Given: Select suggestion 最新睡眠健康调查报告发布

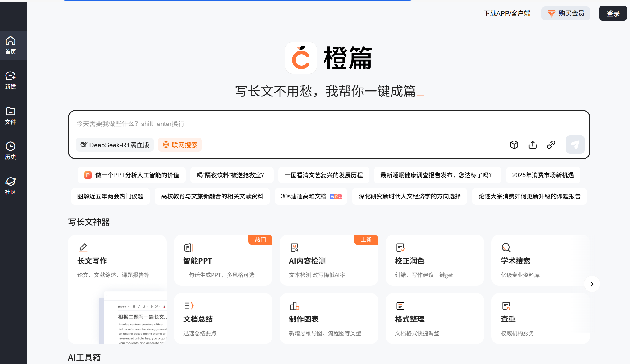Looking at the screenshot, I should pos(437,175).
